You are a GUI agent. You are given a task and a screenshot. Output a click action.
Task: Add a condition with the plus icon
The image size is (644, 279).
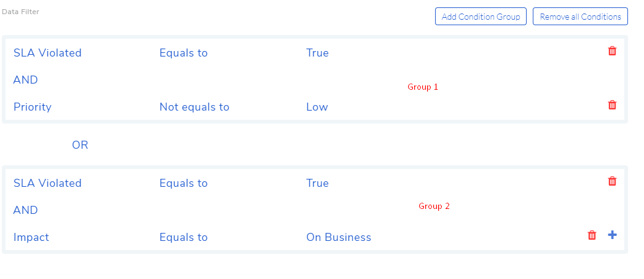pos(612,235)
